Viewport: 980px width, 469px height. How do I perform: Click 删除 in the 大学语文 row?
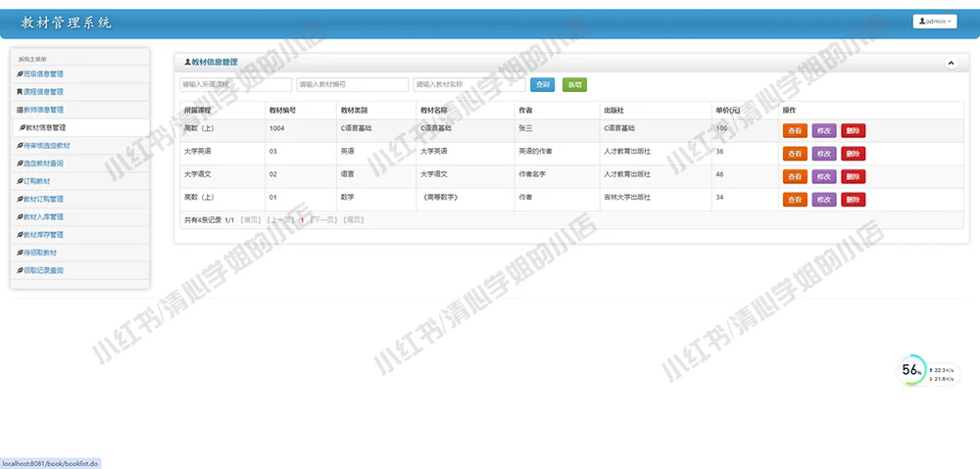[x=854, y=177]
